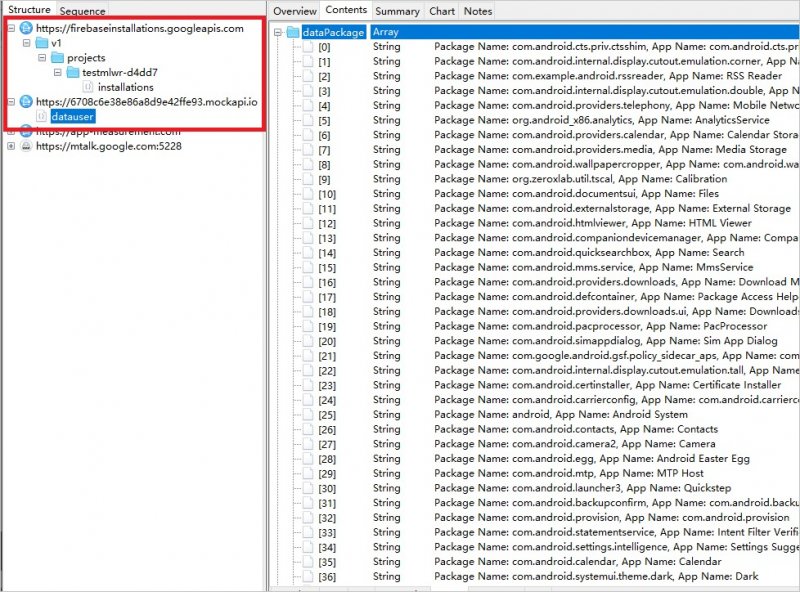
Task: Expand the mtalk.google.com:5228 node
Action: (10, 146)
